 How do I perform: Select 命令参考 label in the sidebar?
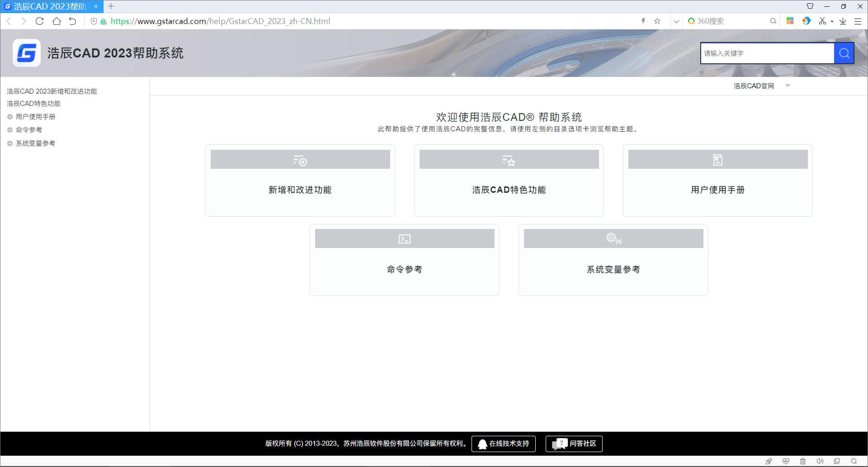click(x=29, y=130)
